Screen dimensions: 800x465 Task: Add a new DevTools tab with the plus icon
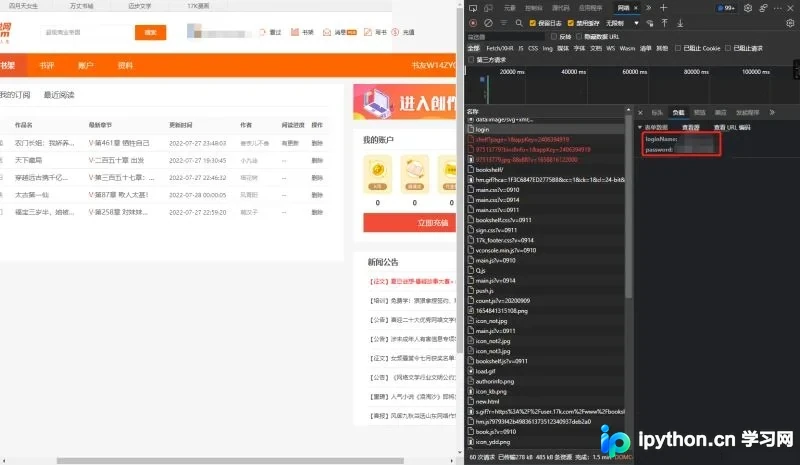[x=663, y=8]
